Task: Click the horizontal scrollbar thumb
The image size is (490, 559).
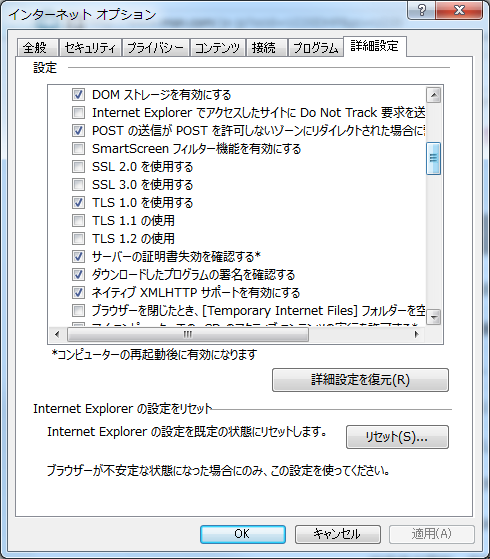Action: tap(188, 334)
